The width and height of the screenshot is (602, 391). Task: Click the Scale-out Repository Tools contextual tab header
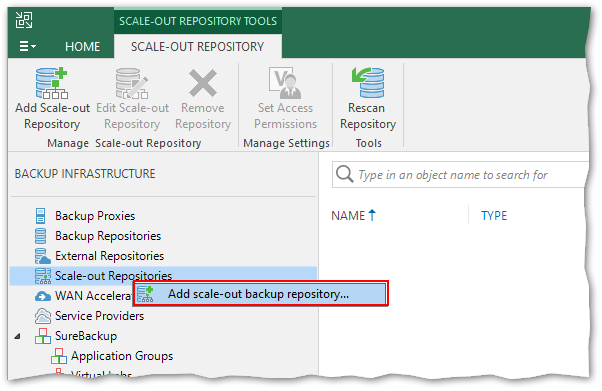pyautogui.click(x=198, y=21)
